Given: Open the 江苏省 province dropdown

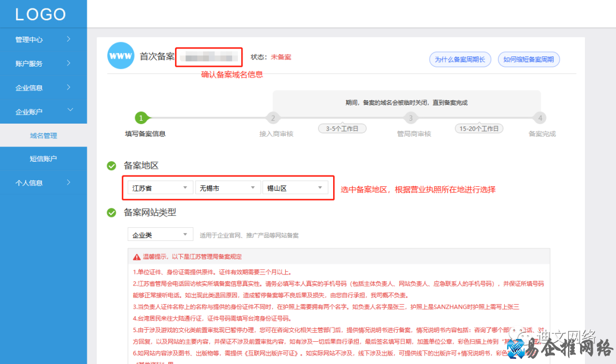Looking at the screenshot, I should pos(159,187).
